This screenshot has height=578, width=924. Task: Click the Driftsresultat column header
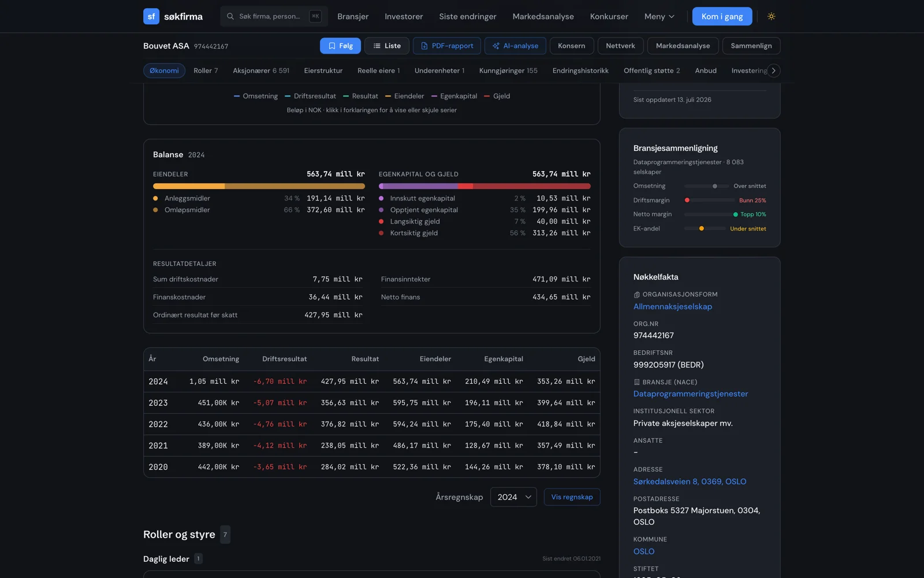point(285,359)
